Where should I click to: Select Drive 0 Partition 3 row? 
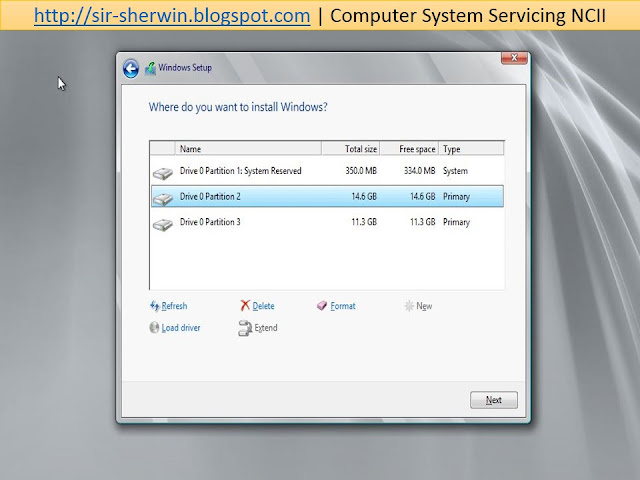coord(327,222)
